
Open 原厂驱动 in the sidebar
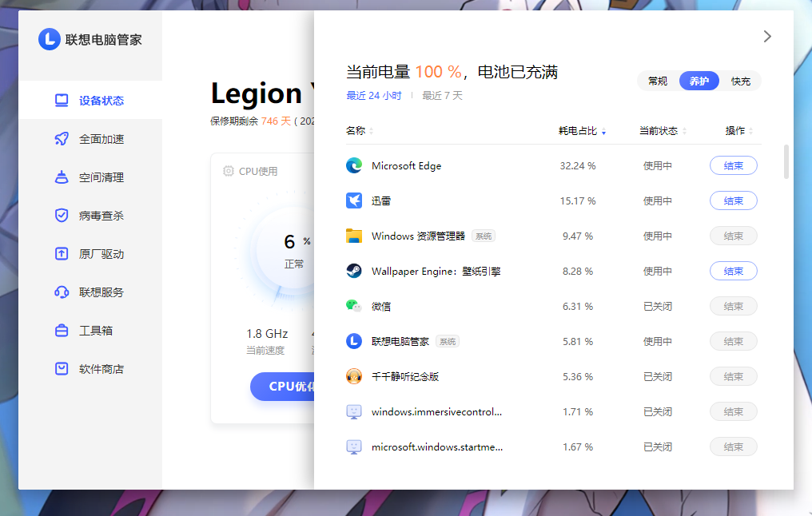90,253
